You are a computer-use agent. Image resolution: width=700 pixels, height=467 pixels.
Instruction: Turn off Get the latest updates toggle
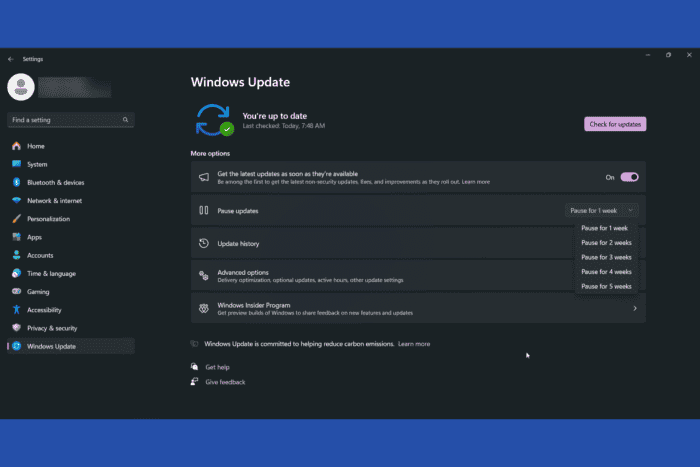point(629,177)
